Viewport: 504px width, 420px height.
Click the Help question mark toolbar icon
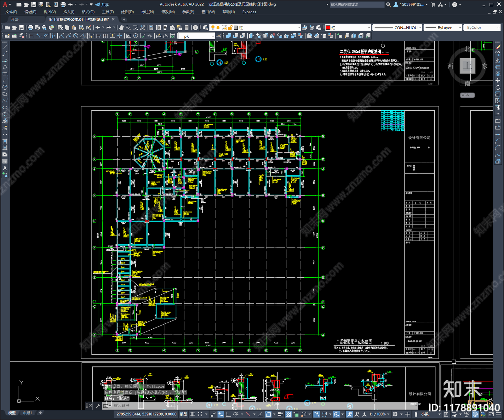(196, 28)
